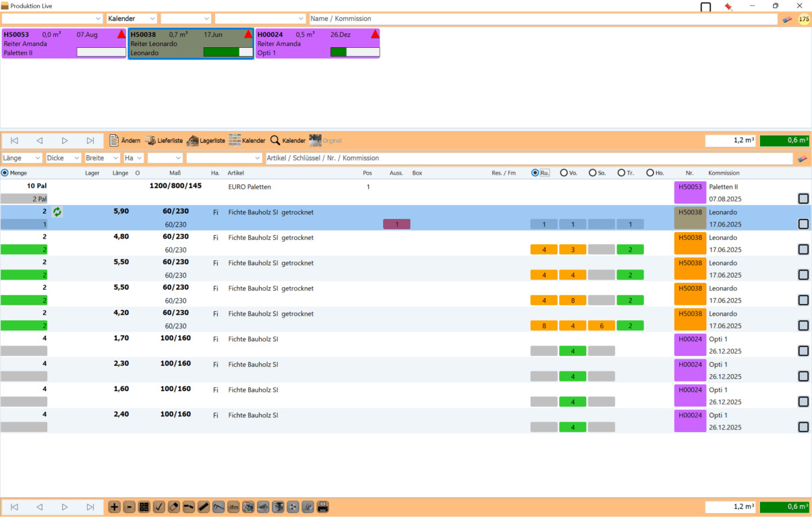Image resolution: width=812 pixels, height=517 pixels.
Task: Tick the checkbox for the Paletten II row
Action: coord(803,198)
